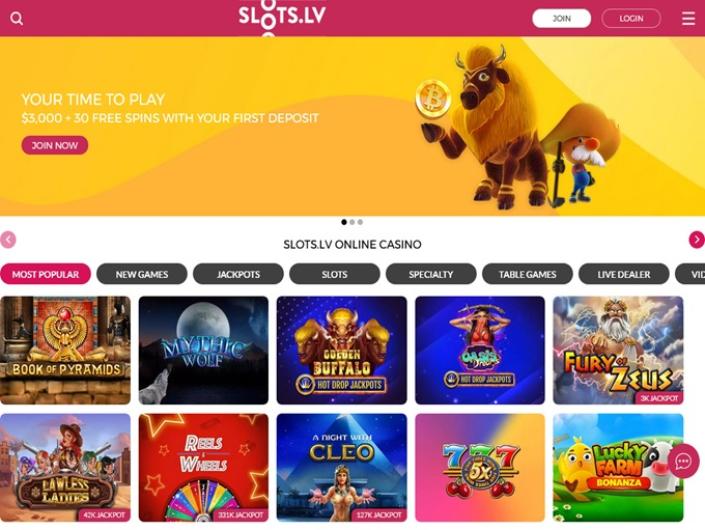This screenshot has width=705, height=530.
Task: Go to next category with right arrow
Action: click(x=696, y=240)
